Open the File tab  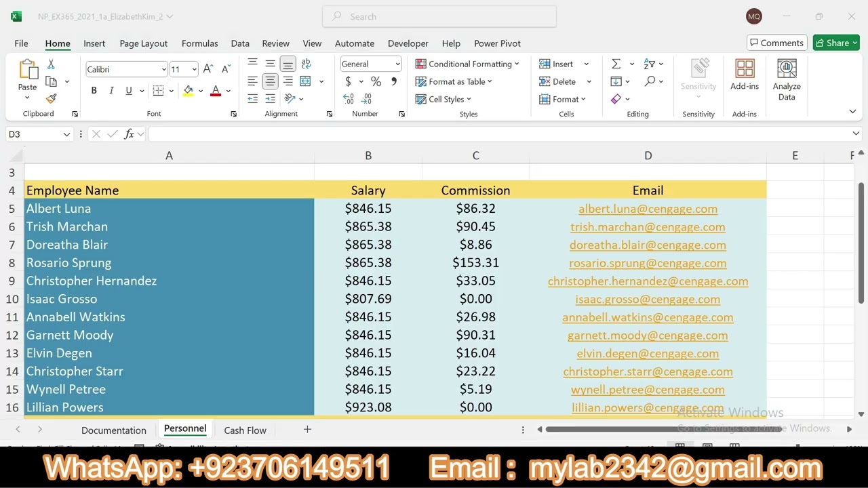(x=21, y=43)
